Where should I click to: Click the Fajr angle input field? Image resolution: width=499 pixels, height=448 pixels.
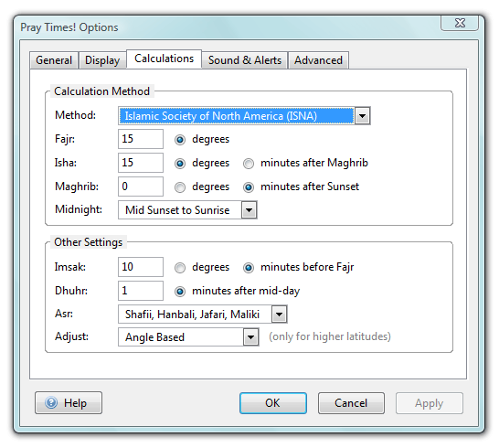click(141, 139)
